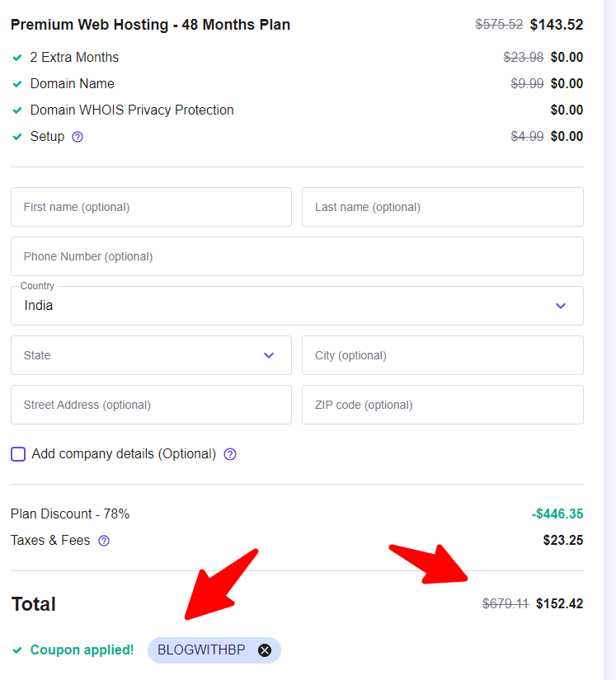Click the Add company details label
The height and width of the screenshot is (680, 616).
click(124, 454)
